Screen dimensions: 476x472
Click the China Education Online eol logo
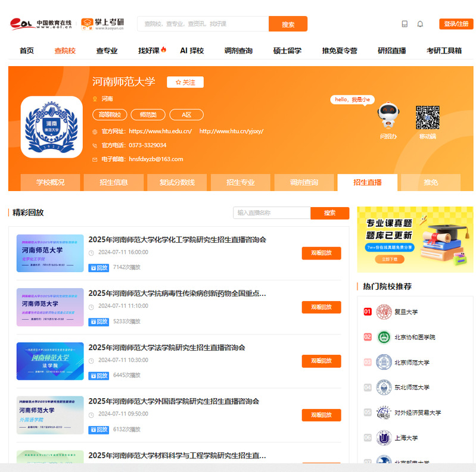(x=41, y=24)
